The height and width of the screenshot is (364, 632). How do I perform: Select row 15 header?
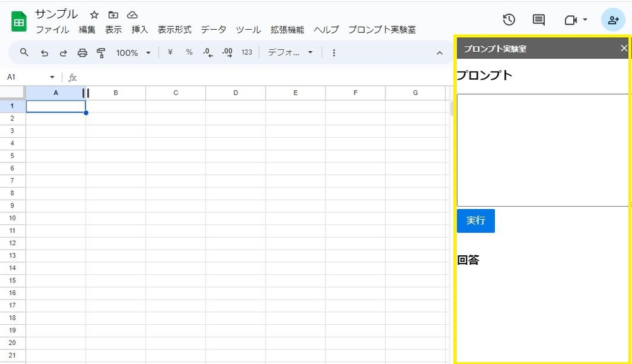pyautogui.click(x=13, y=281)
